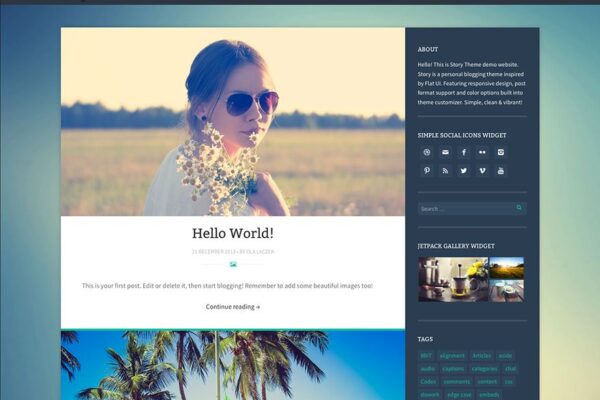Open the woman with sunglasses featured image

233,122
